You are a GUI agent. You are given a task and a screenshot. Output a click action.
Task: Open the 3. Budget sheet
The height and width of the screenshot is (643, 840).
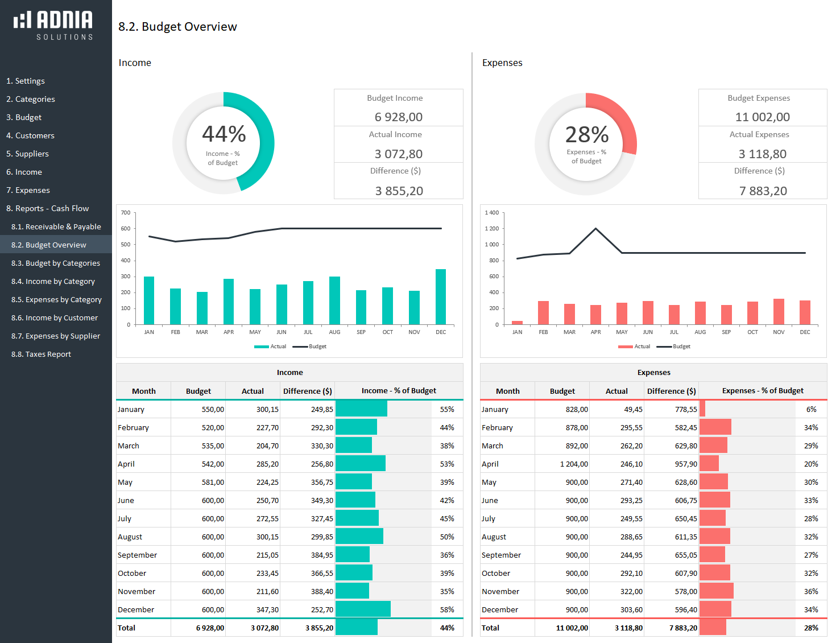click(24, 117)
